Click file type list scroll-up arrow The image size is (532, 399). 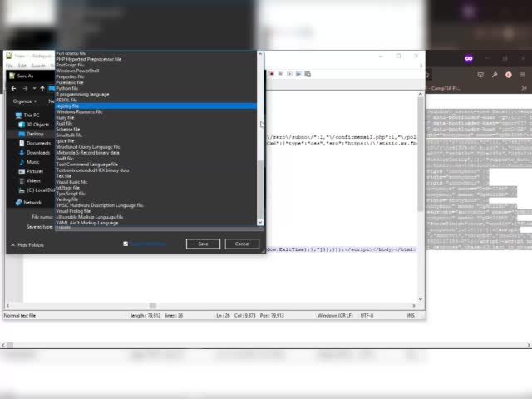(x=260, y=53)
